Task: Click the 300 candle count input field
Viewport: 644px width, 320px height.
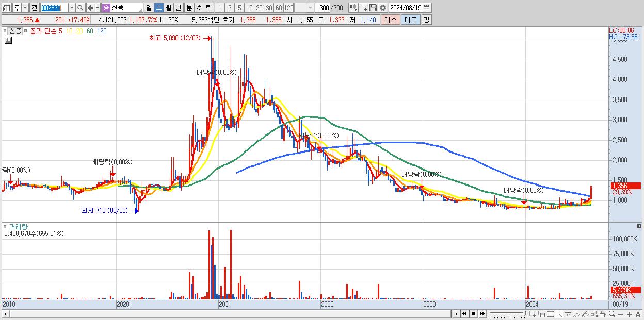Action: pos(323,8)
